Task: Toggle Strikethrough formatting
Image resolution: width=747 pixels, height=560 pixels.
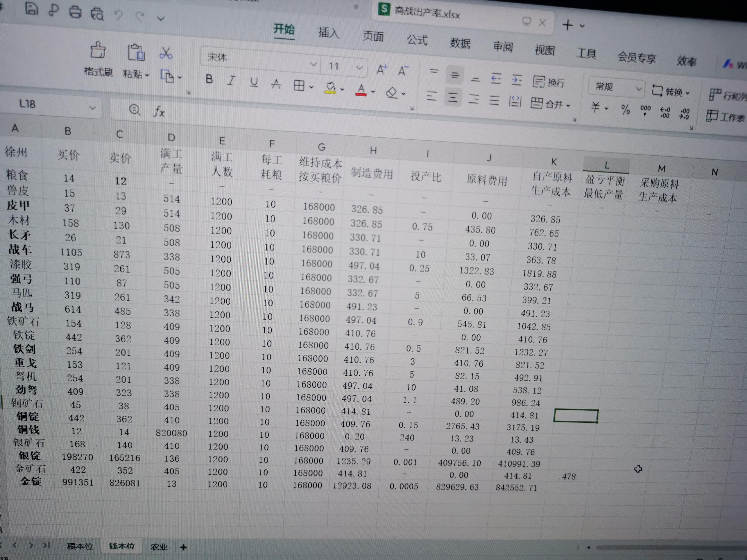Action: point(276,84)
